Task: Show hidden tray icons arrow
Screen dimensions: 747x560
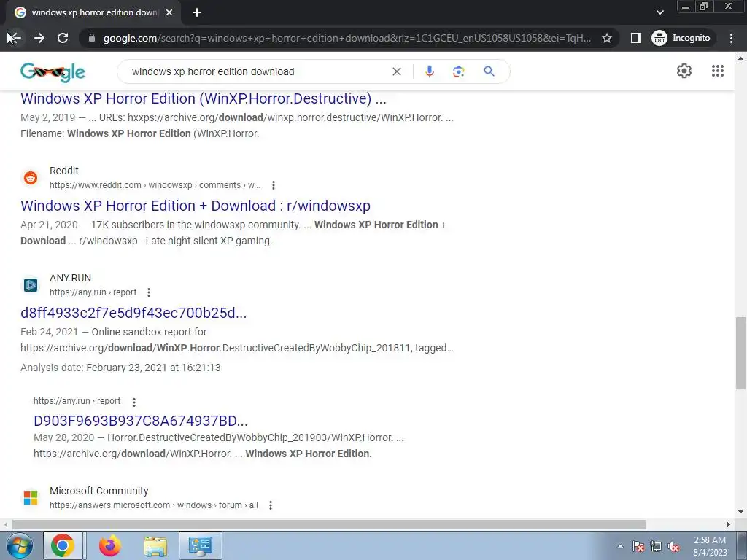Action: [620, 546]
